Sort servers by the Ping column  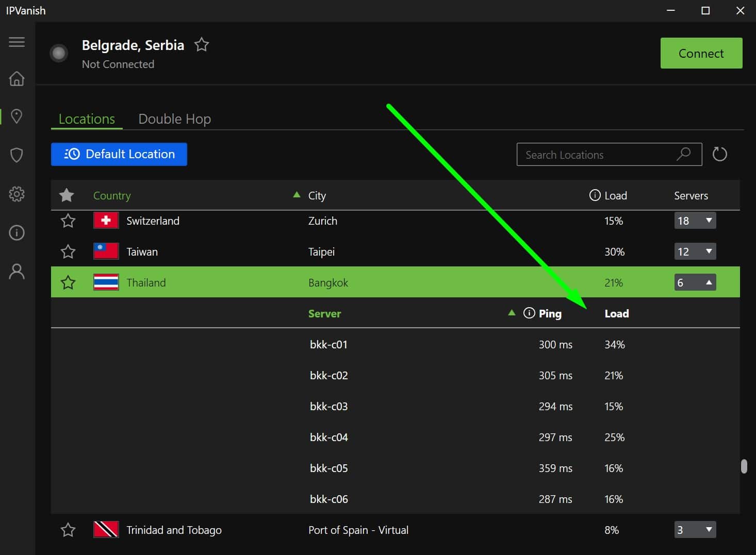tap(550, 314)
